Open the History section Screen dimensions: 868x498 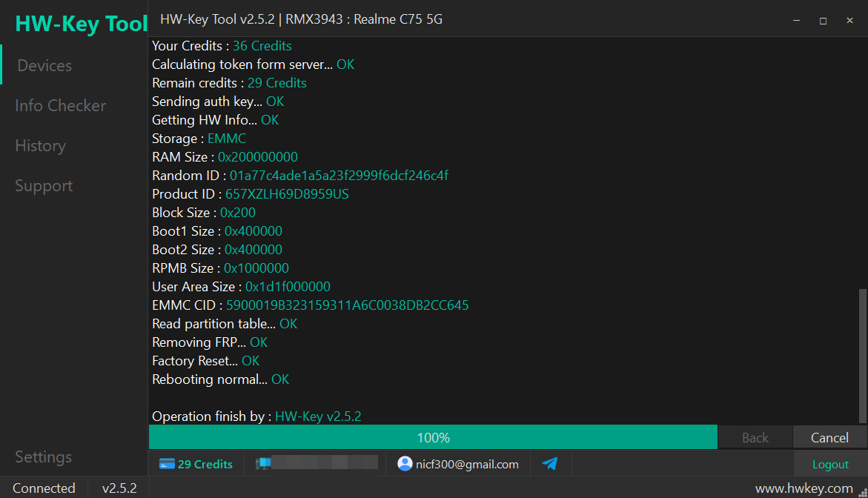41,145
